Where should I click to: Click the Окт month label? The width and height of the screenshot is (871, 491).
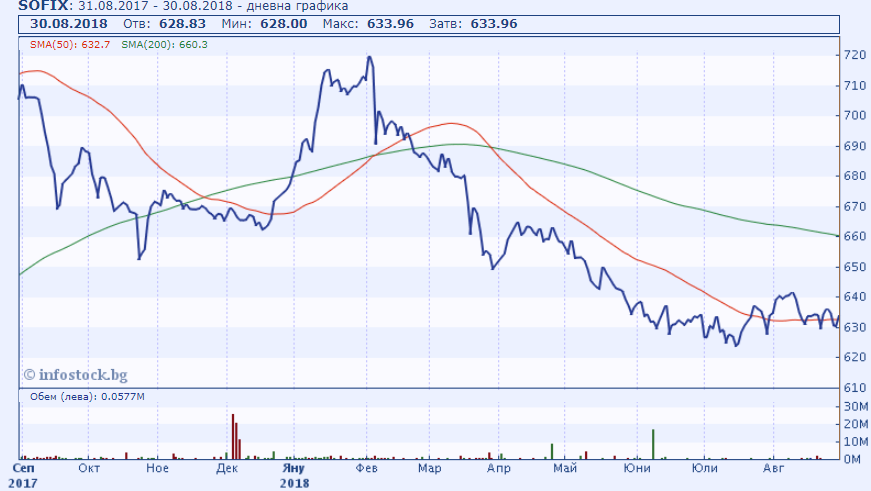(89, 468)
